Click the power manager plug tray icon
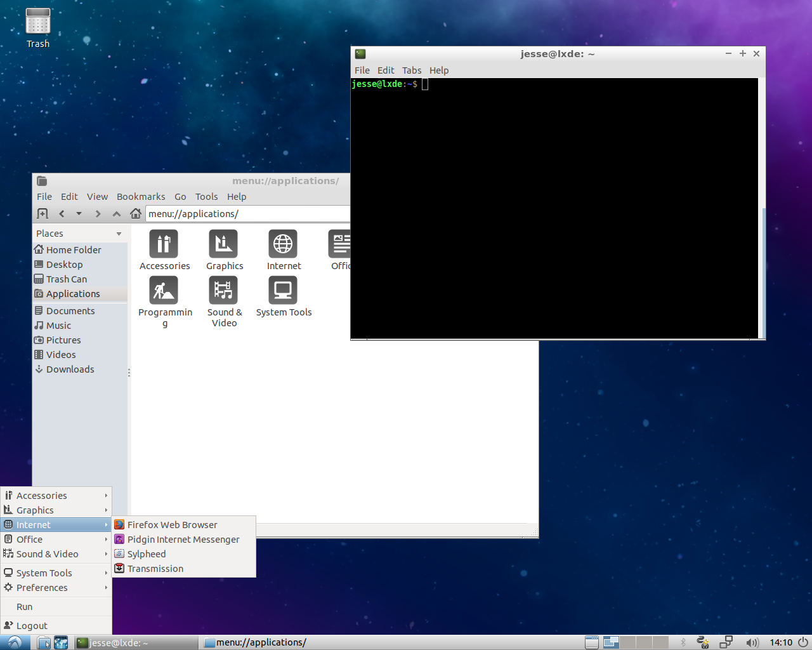 point(703,642)
